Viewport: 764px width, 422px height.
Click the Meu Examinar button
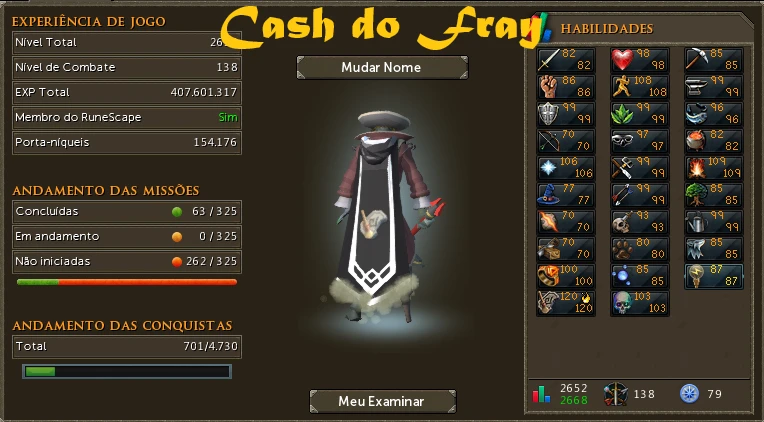(382, 401)
